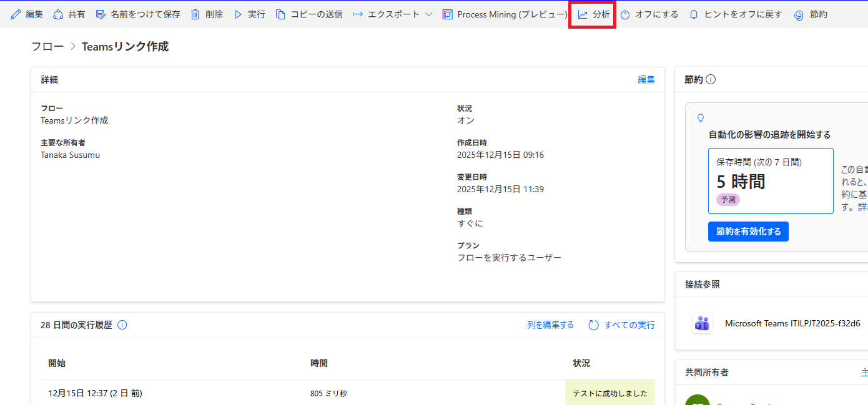Click the 共同所有者 section heading

coord(706,372)
